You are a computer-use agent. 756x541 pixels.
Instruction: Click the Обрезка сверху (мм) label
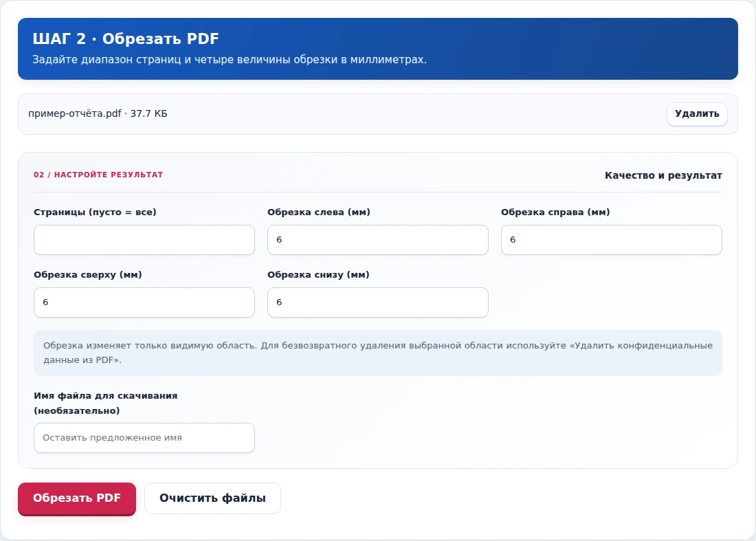[x=88, y=275]
